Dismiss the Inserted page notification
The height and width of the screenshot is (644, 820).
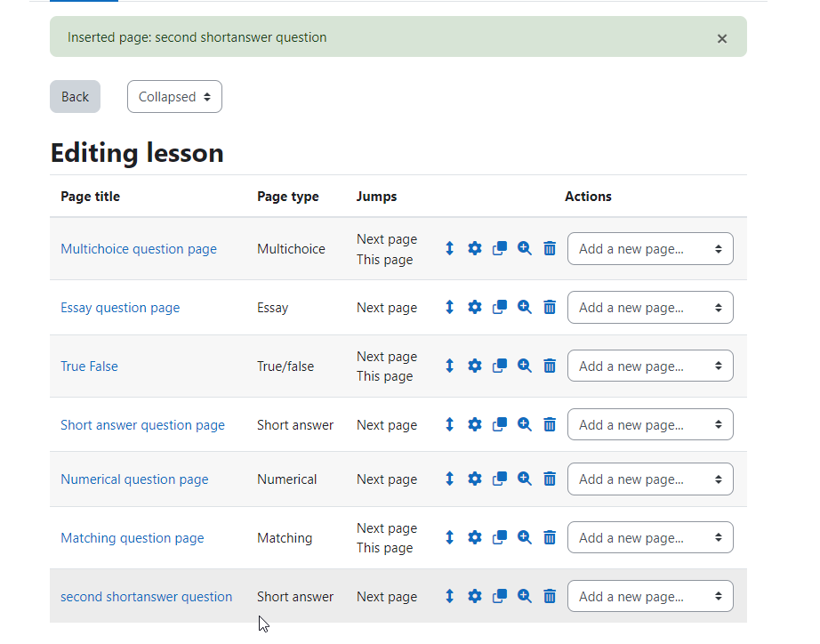(721, 39)
